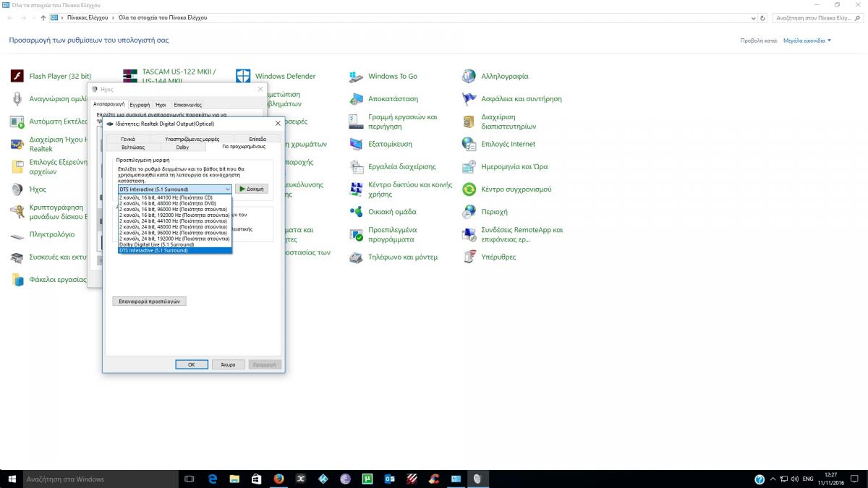Choose 2 κανάλι, 16 bit, 192000 Hz option
Screen dimensions: 868x488
coord(175,215)
